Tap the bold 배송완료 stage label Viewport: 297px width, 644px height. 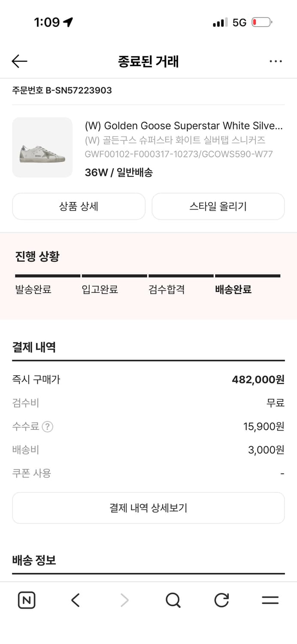pyautogui.click(x=233, y=290)
